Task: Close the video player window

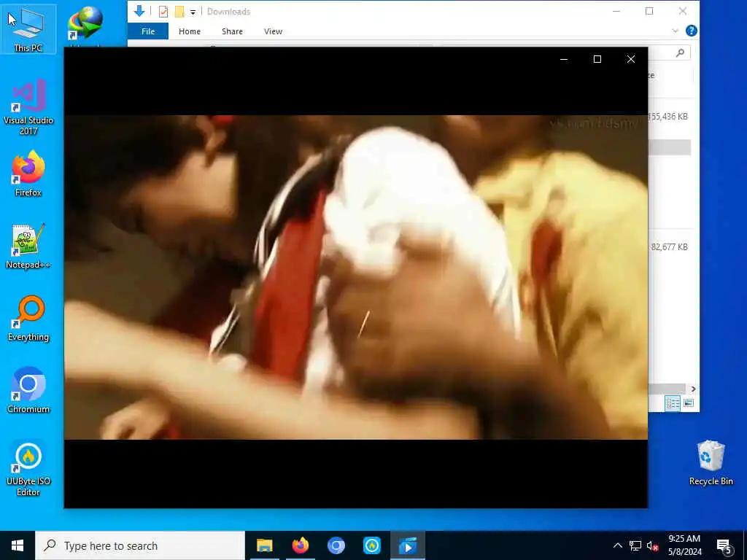Action: point(631,59)
